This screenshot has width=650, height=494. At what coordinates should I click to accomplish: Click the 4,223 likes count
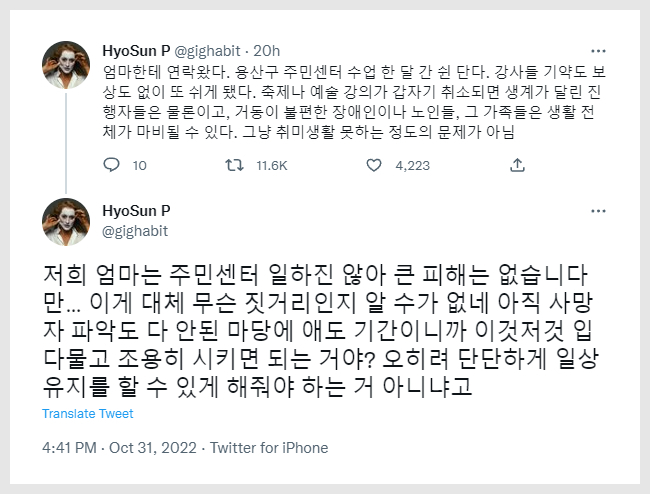coord(412,165)
